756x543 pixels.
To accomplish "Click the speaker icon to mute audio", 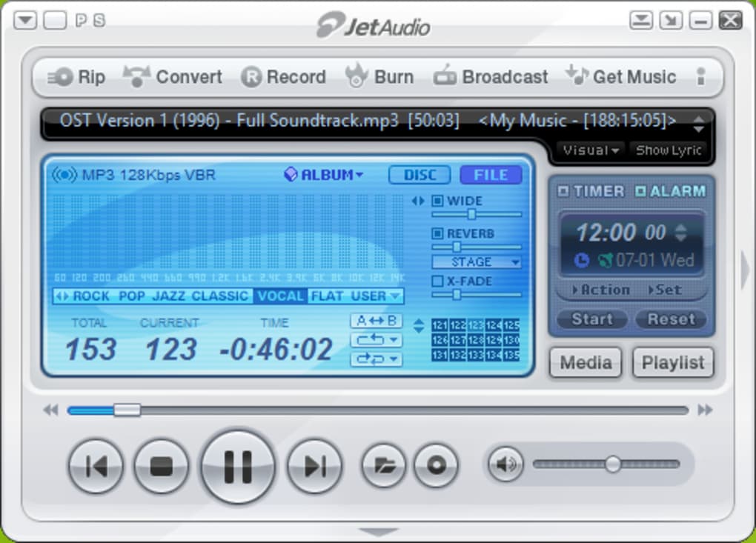I will [x=504, y=465].
